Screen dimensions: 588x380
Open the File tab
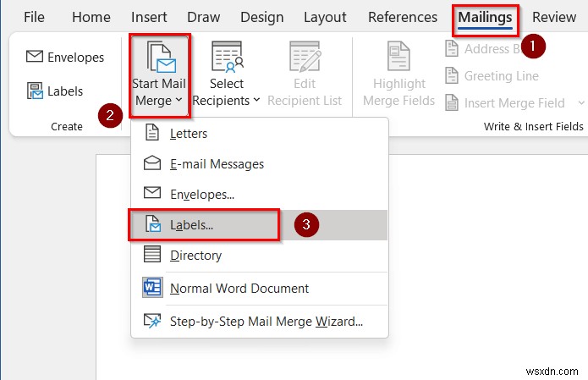[34, 17]
